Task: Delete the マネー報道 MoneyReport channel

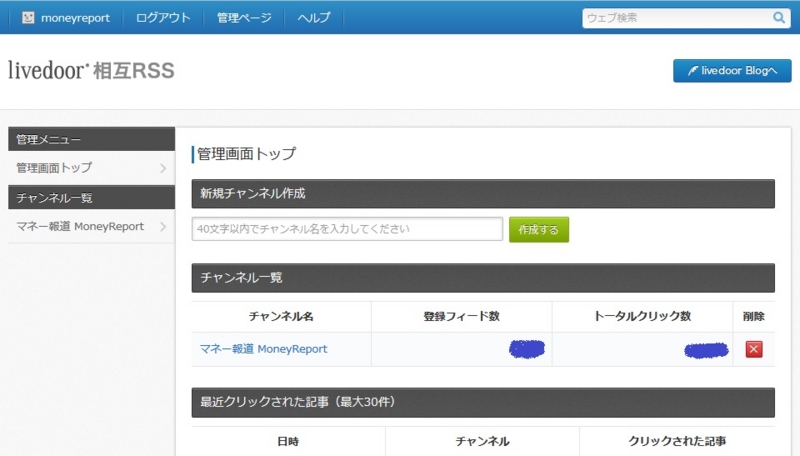Action: [754, 349]
